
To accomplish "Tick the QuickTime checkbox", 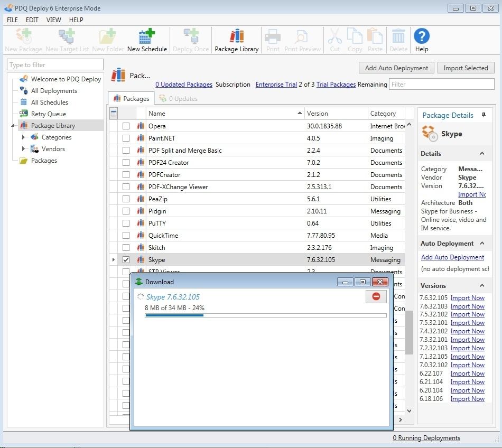I will coord(126,235).
